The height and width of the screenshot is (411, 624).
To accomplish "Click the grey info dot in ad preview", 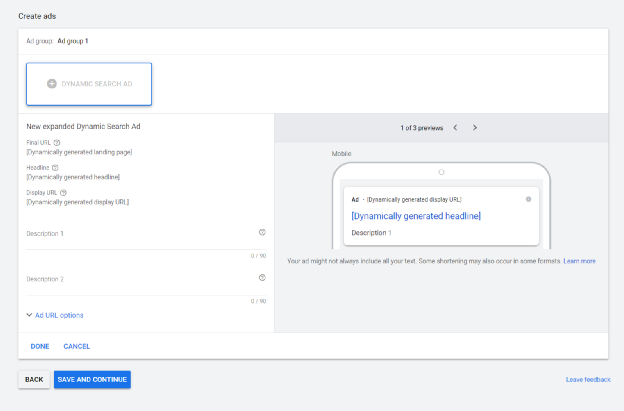I will 528,199.
